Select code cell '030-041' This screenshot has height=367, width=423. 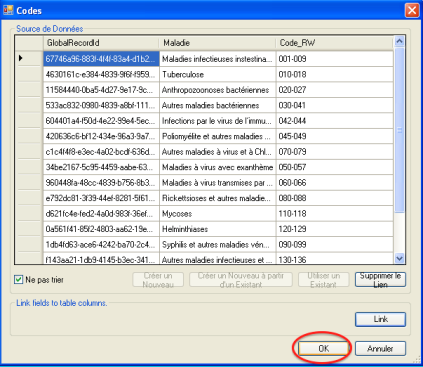point(335,105)
